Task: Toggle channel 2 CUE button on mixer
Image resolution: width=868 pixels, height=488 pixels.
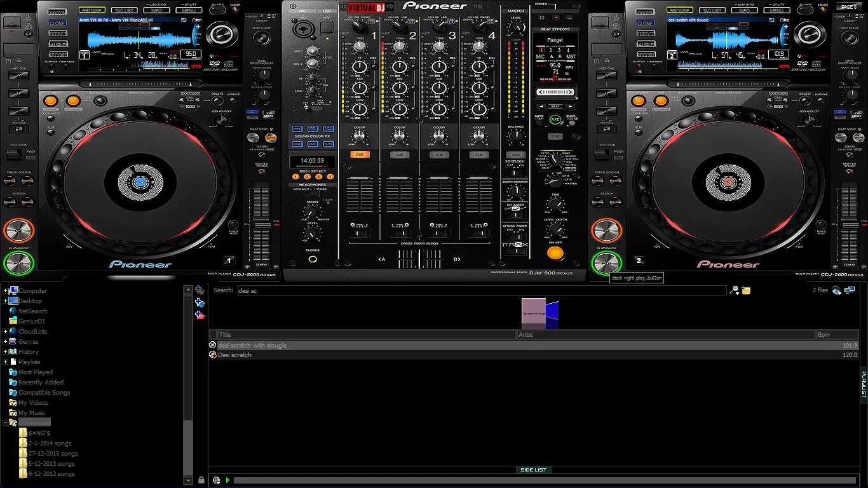Action: pyautogui.click(x=399, y=154)
